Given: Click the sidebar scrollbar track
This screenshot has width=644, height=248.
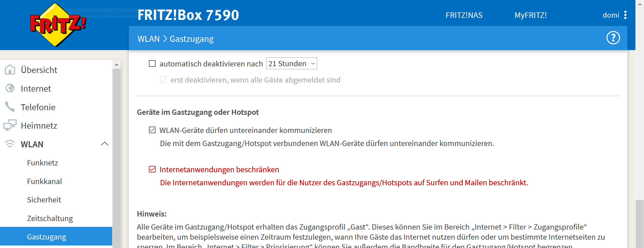Looking at the screenshot, I should click(x=116, y=159).
